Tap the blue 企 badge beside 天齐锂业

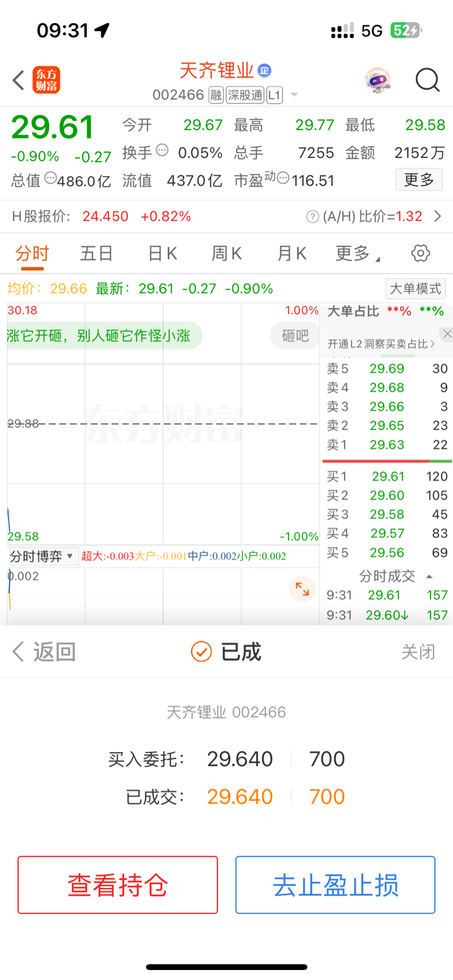(264, 71)
